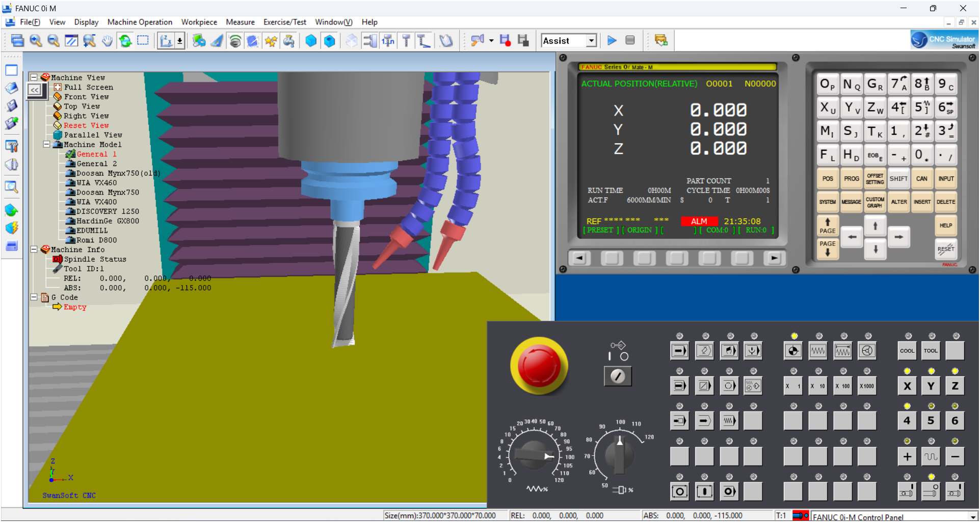Click the MDI keypad up arrow key
This screenshot has height=522, width=980.
click(875, 226)
